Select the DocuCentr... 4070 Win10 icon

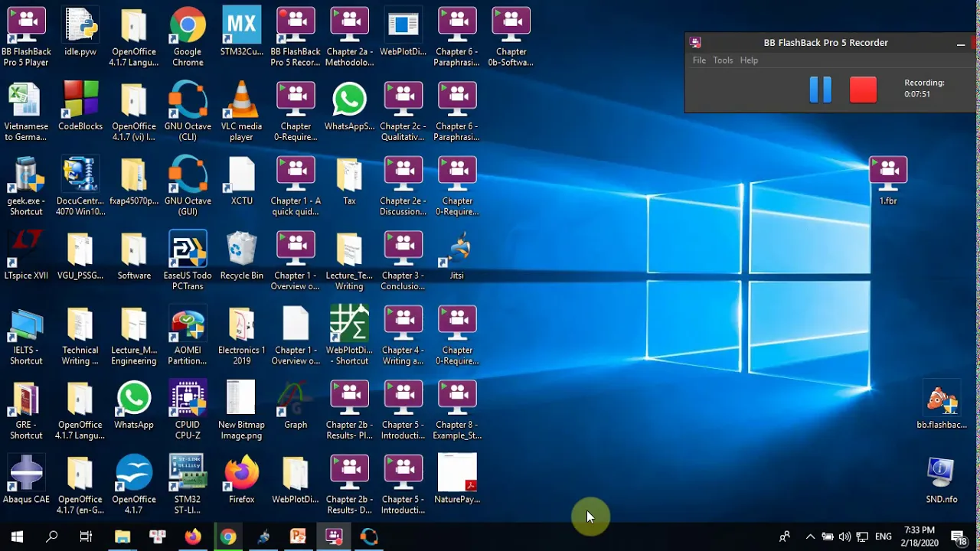pyautogui.click(x=80, y=186)
